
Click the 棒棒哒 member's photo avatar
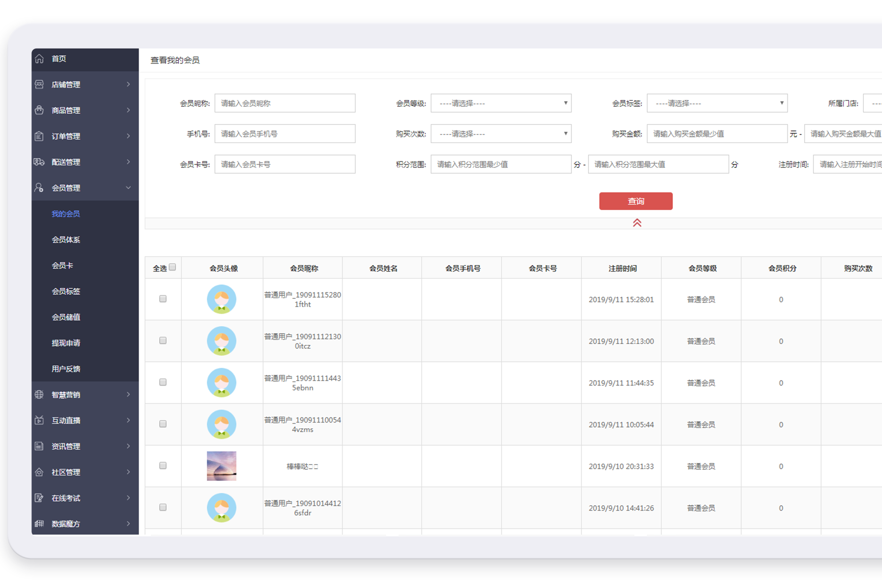221,466
